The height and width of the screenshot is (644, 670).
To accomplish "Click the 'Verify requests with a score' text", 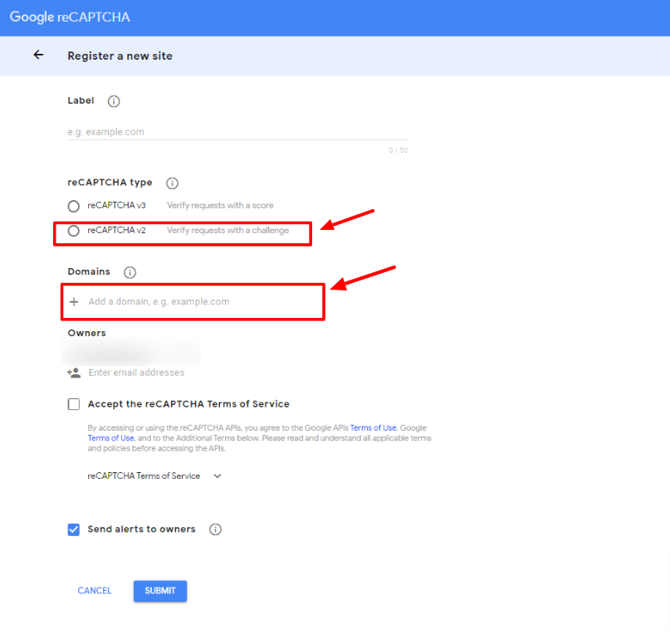I will pyautogui.click(x=220, y=206).
